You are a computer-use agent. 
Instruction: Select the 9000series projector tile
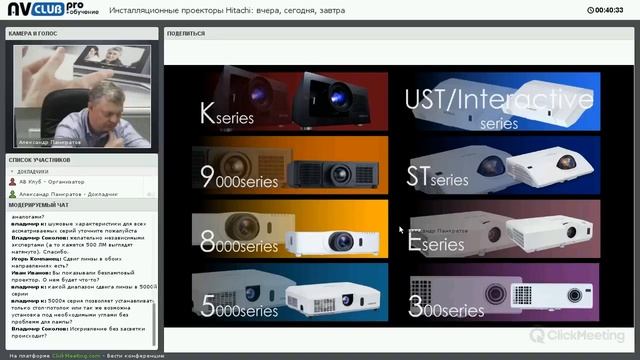tap(290, 165)
